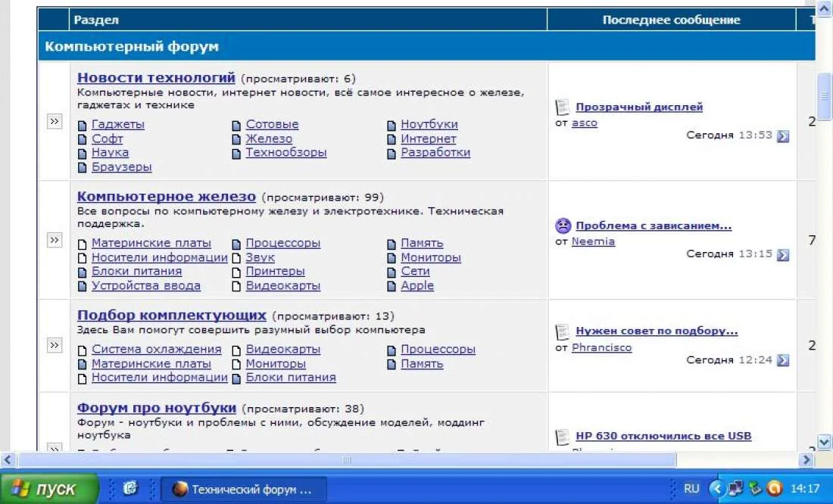Screen dimensions: 833x504
Task: Click the Раздел column header
Action: pyautogui.click(x=96, y=20)
